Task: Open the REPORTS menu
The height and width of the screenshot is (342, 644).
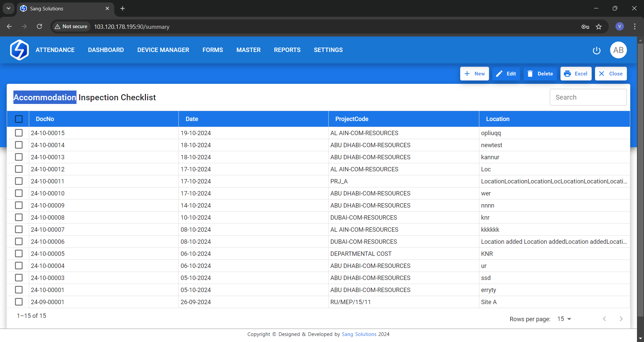Action: [x=287, y=50]
